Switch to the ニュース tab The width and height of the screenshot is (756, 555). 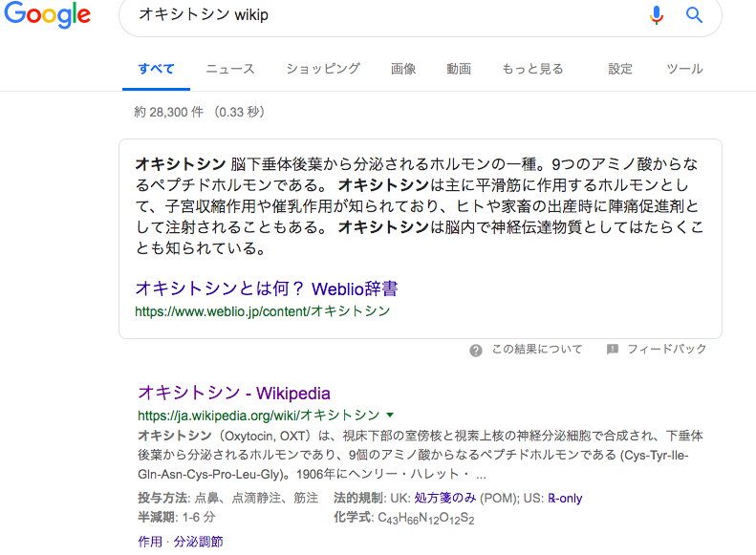tap(230, 69)
